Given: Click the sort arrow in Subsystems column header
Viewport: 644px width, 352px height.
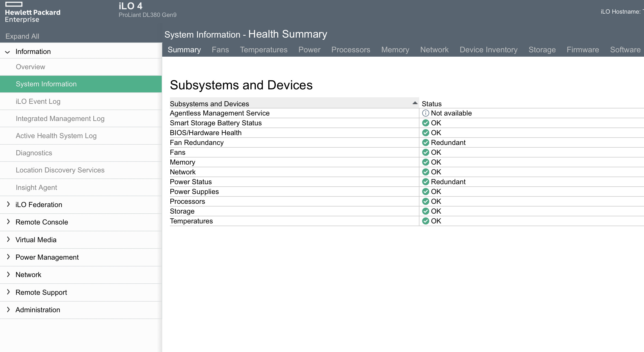Looking at the screenshot, I should (415, 103).
